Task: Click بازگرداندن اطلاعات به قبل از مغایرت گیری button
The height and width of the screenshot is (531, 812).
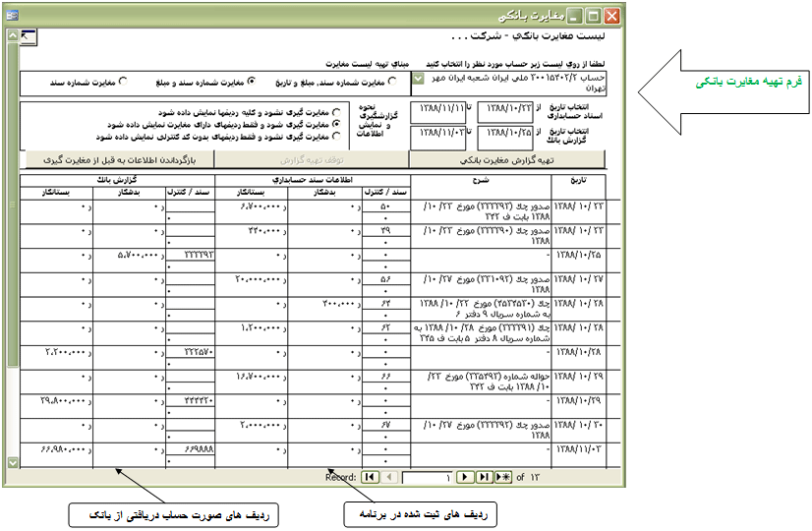Action: click(x=120, y=160)
